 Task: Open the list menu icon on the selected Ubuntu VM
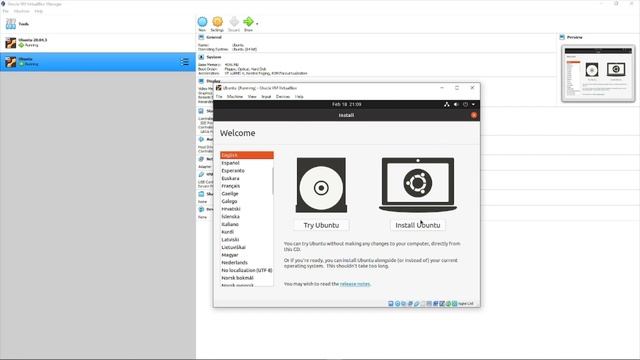coord(184,62)
